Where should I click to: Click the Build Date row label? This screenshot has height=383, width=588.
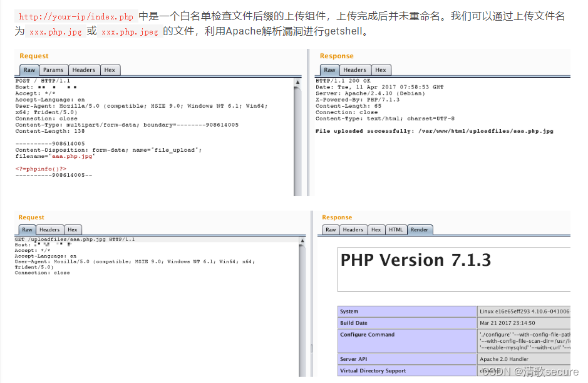click(354, 323)
